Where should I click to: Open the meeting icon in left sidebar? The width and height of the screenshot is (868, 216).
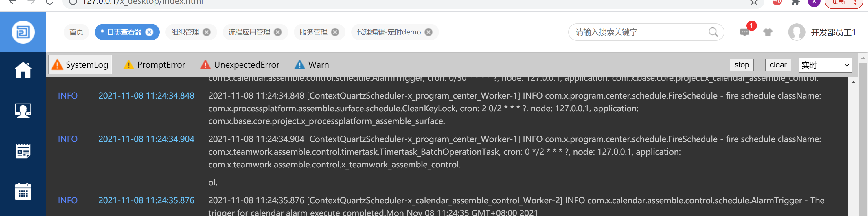click(23, 110)
